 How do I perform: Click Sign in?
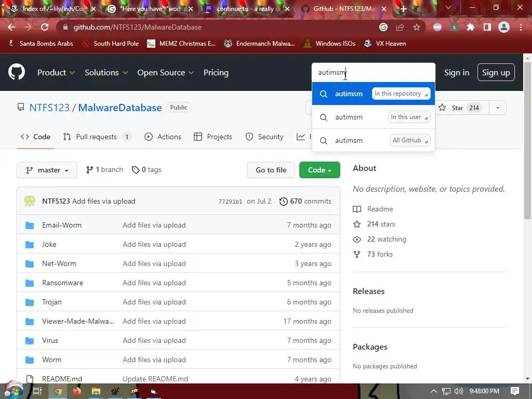[457, 73]
